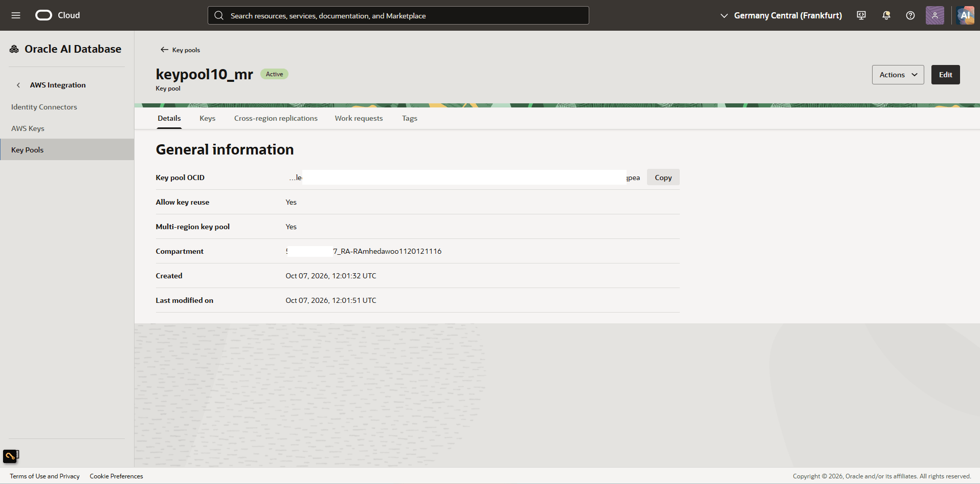Open the compartment link RA-RAmhedawoo1120121116
The width and height of the screenshot is (980, 484).
[x=363, y=251]
